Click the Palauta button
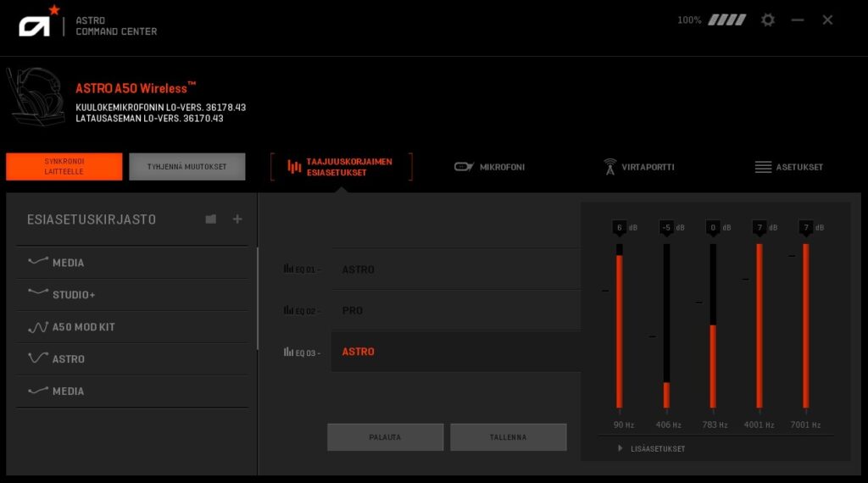Viewport: 868px width, 483px height. (386, 437)
